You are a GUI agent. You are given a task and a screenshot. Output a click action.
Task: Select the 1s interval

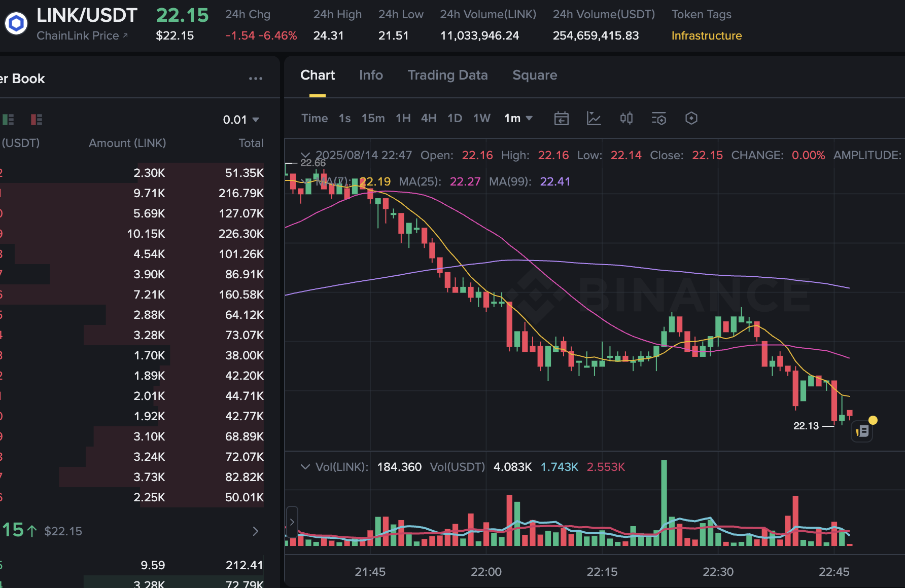click(345, 119)
